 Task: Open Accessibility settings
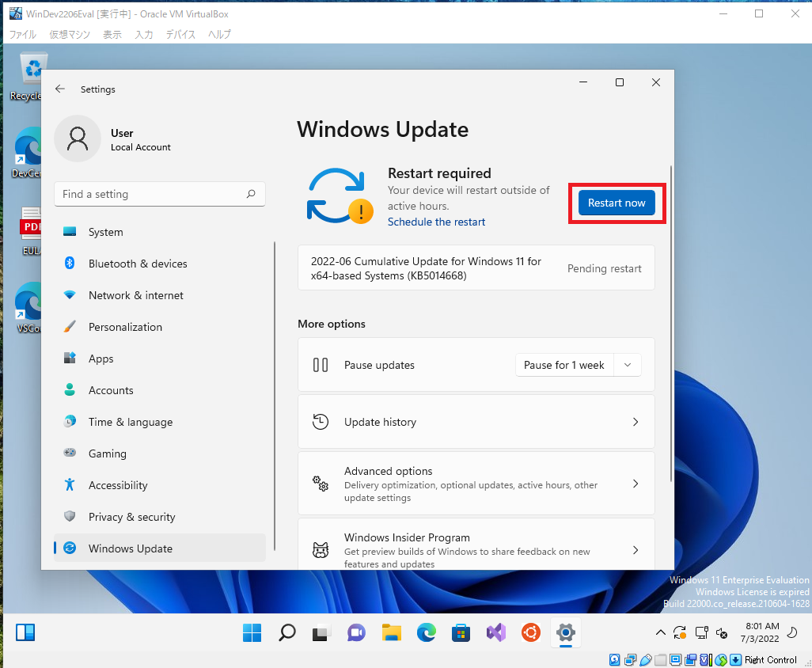click(160, 485)
